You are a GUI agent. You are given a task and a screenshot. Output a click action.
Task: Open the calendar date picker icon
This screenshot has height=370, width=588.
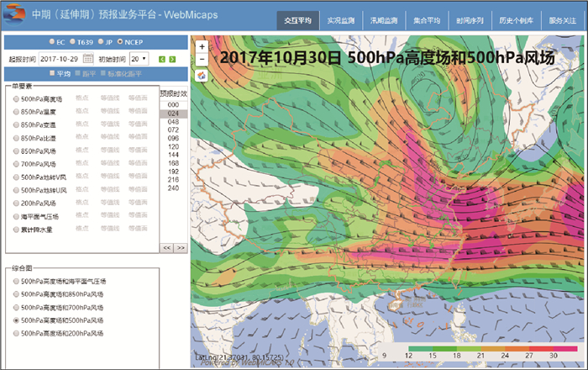tap(88, 59)
